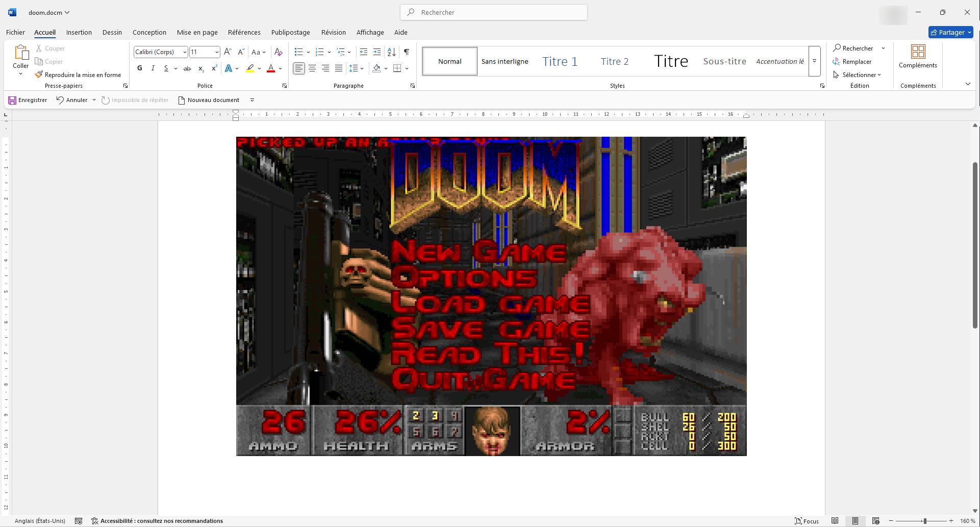Open the font size dropdown

tap(217, 52)
